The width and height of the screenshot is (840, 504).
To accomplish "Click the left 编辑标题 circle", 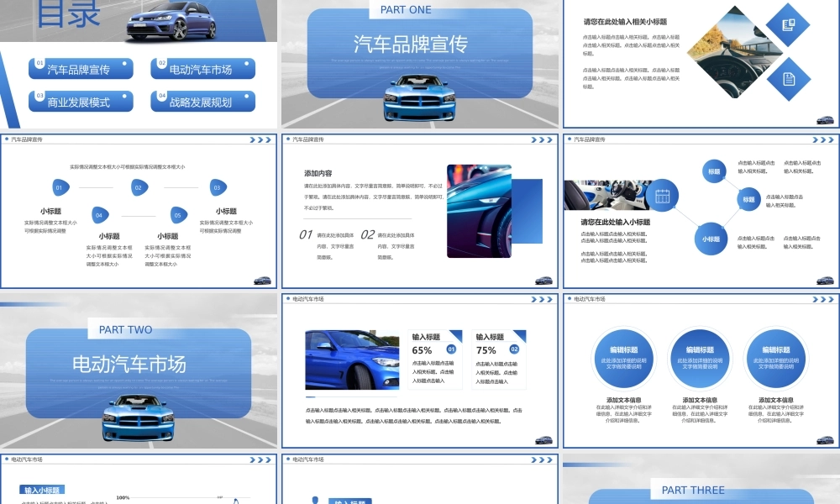I will coord(623,359).
